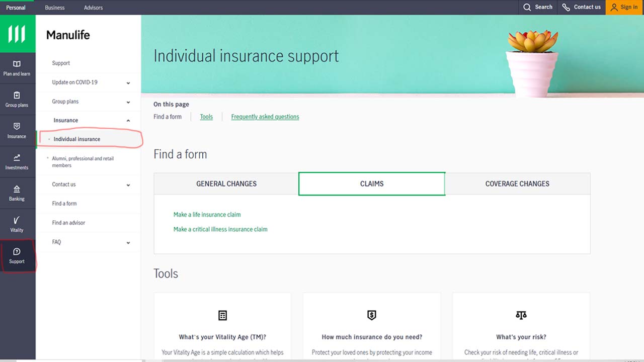Open Investments chart icon
Viewport: 644px width, 362px height.
pos(17,158)
